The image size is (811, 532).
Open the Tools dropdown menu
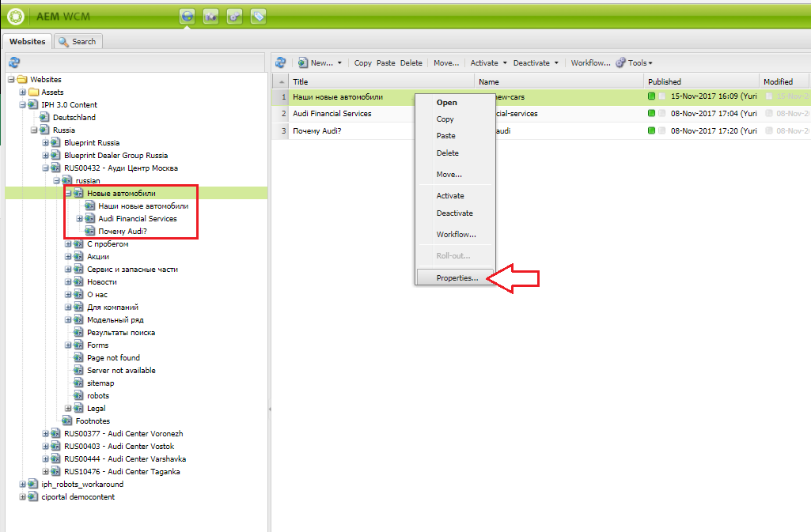(640, 62)
